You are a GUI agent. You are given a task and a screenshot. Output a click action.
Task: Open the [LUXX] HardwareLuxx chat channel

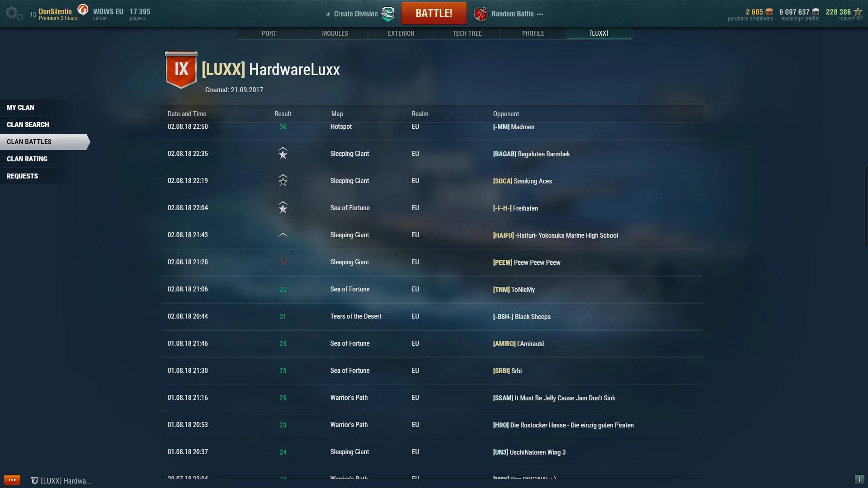pos(61,481)
